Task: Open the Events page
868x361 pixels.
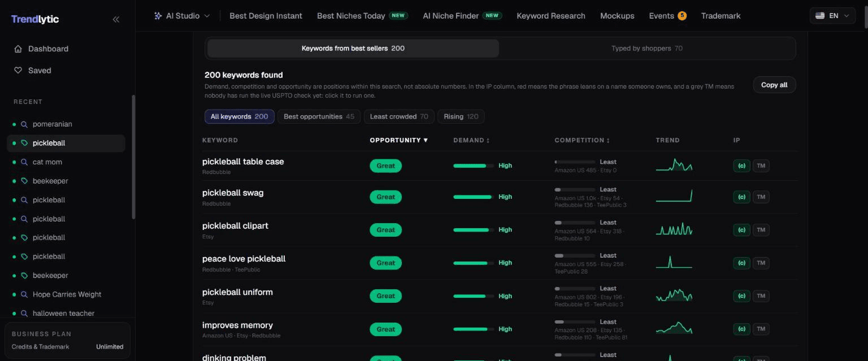Action: point(667,16)
